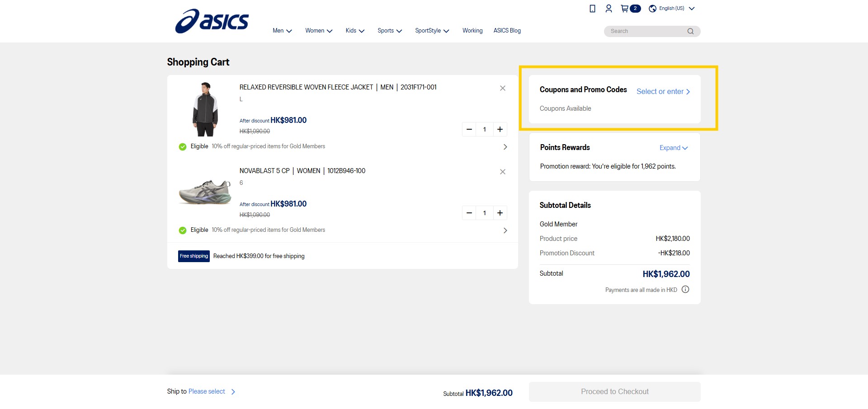Increase quantity of Novablast 5 CP
Viewport: 868px width, 409px height.
tap(500, 213)
